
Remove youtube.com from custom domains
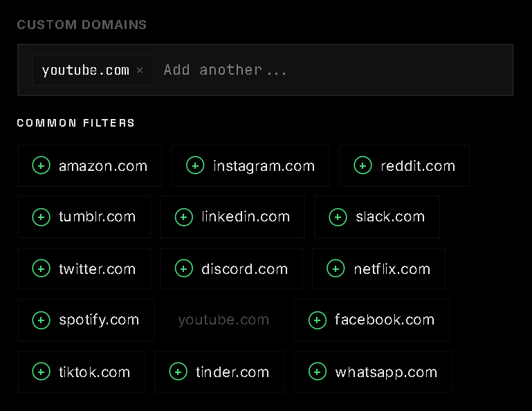click(140, 71)
